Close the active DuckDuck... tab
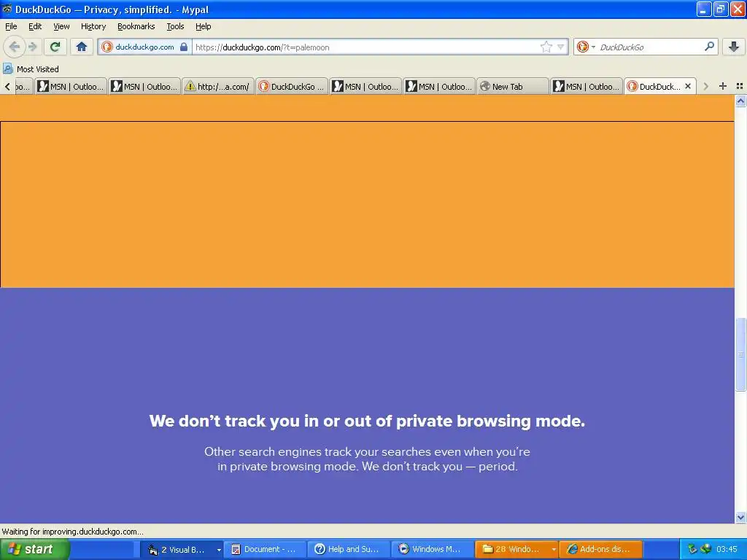 point(688,86)
